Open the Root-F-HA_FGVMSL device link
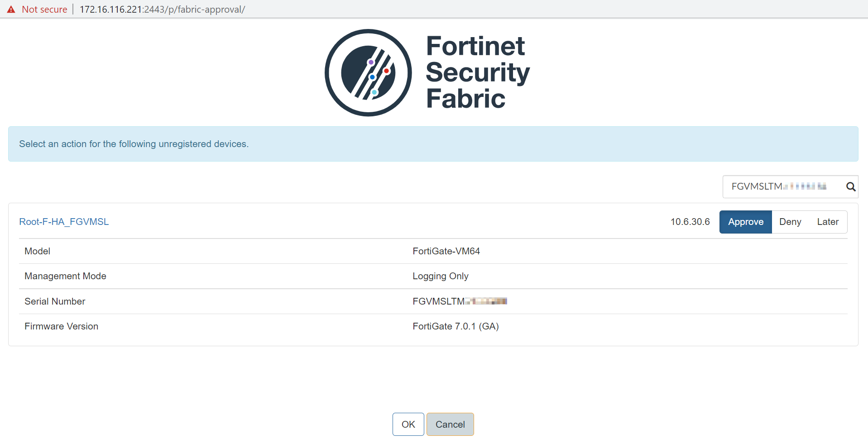The height and width of the screenshot is (439, 868). (x=63, y=222)
